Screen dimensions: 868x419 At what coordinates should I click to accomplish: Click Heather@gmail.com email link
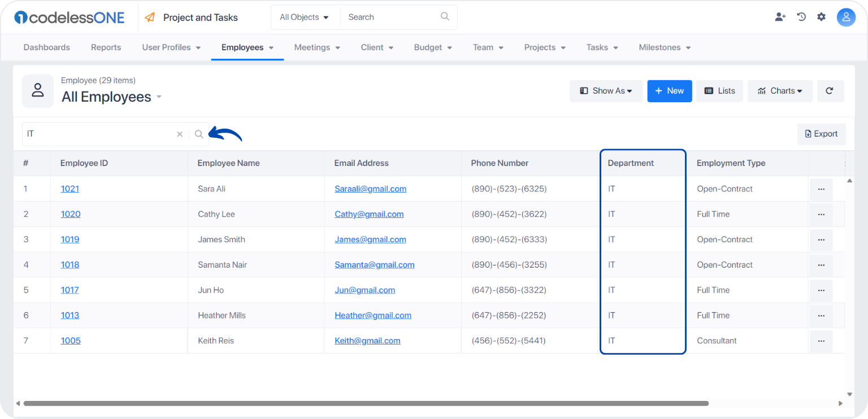pos(373,316)
